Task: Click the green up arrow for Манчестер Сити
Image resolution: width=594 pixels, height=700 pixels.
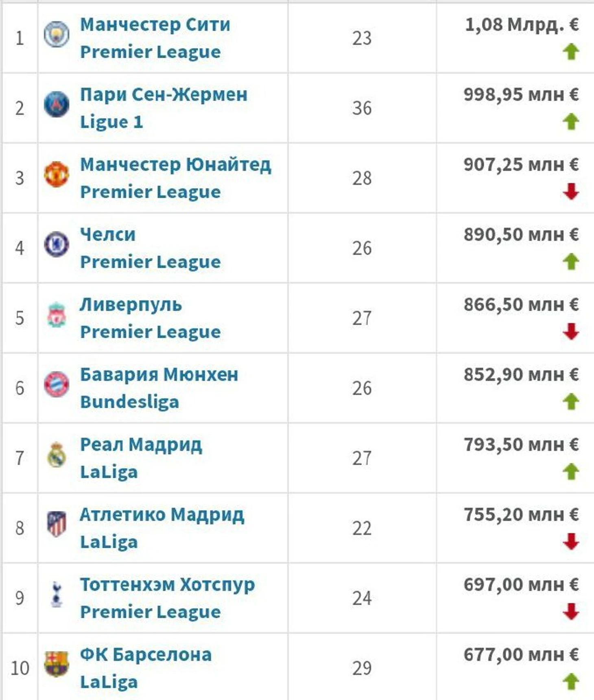Action: pos(571,52)
